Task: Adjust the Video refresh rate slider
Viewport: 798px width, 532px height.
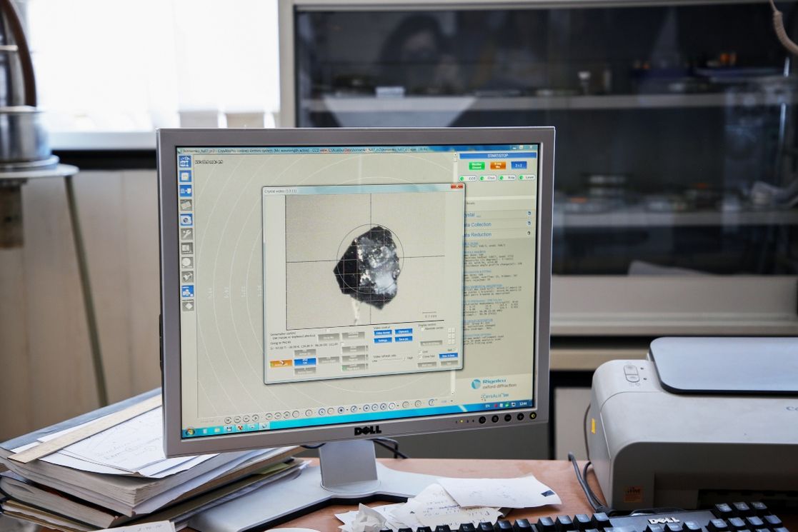Action: coord(393,359)
